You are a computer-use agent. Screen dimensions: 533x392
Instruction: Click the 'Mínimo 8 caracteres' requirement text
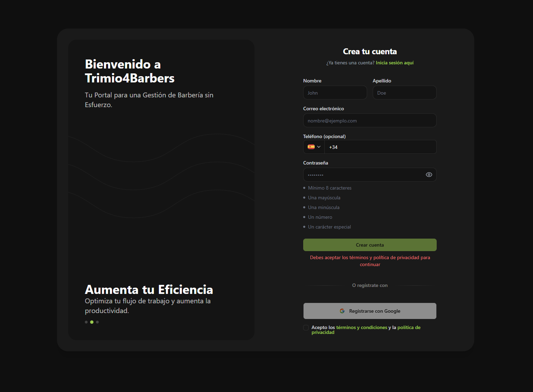click(330, 188)
